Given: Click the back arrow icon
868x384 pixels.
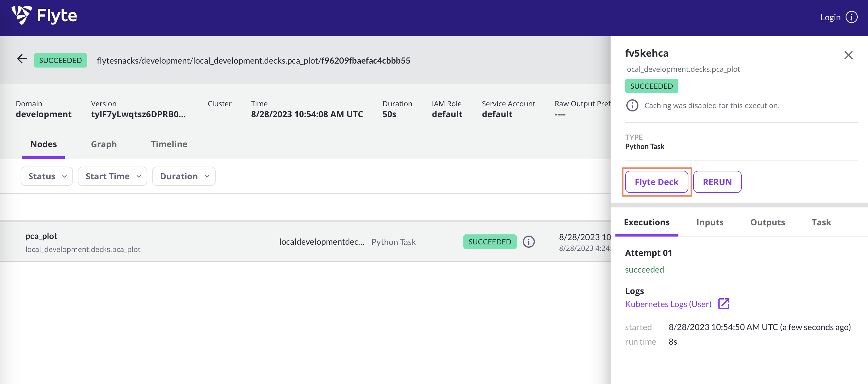Looking at the screenshot, I should [22, 59].
